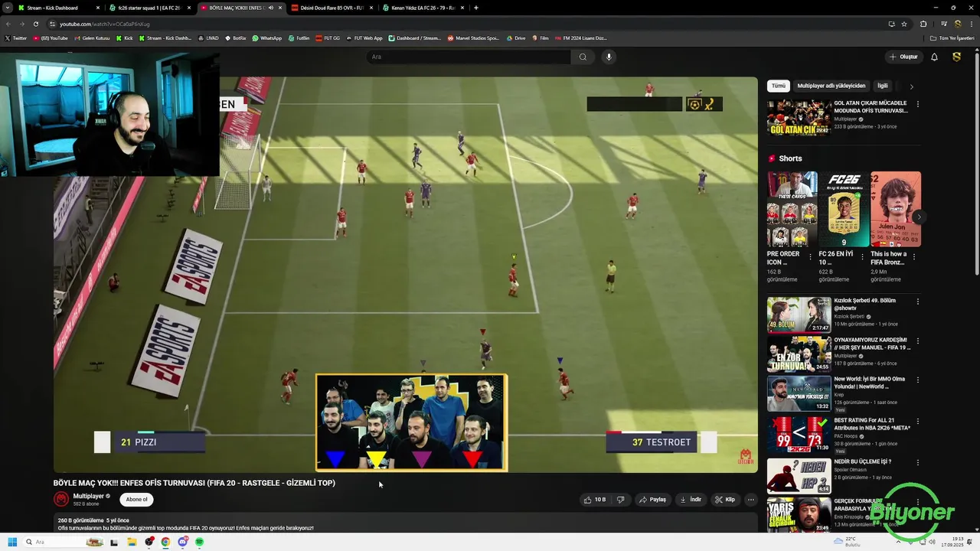Open YouTube notifications bell
The image size is (980, 551).
click(x=934, y=57)
